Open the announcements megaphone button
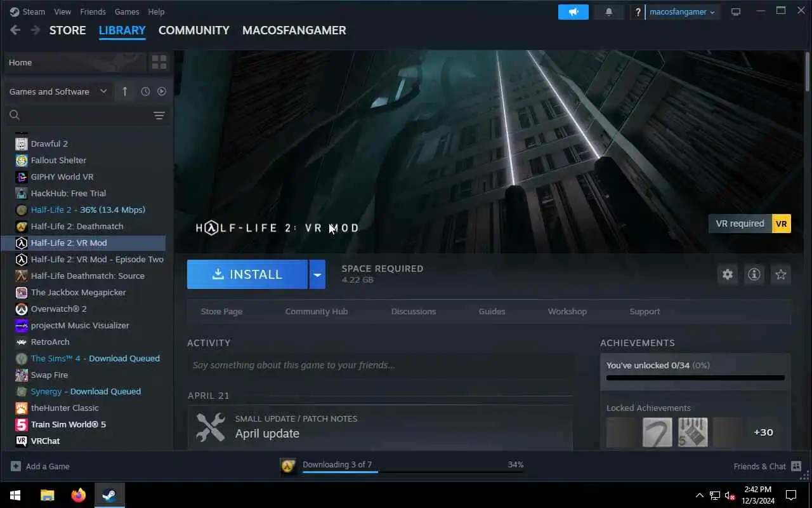This screenshot has height=508, width=812. click(x=573, y=12)
